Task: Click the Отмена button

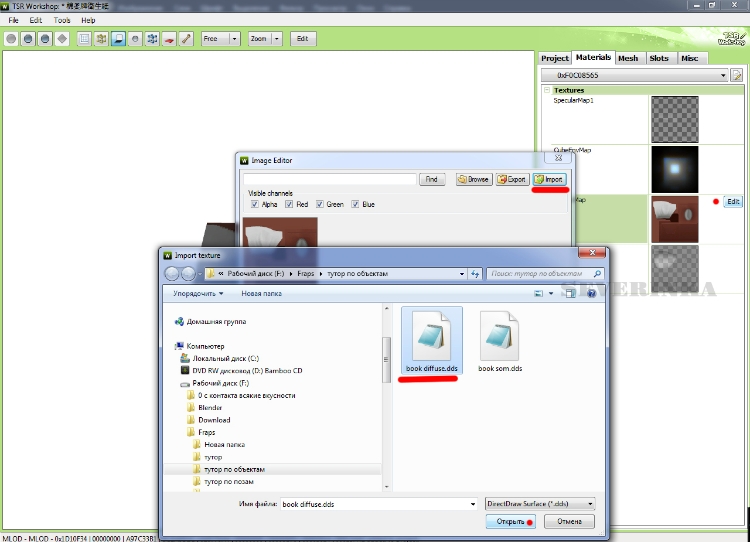Action: click(x=569, y=522)
